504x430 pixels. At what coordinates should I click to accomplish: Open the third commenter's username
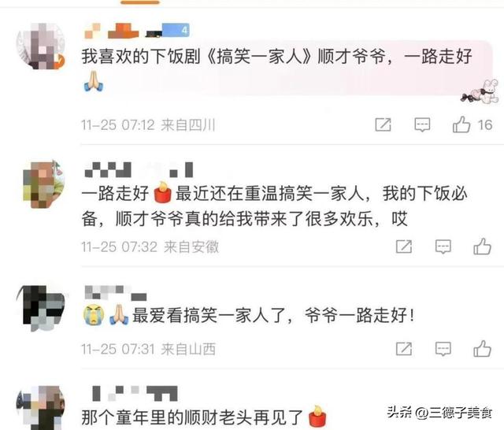click(116, 292)
